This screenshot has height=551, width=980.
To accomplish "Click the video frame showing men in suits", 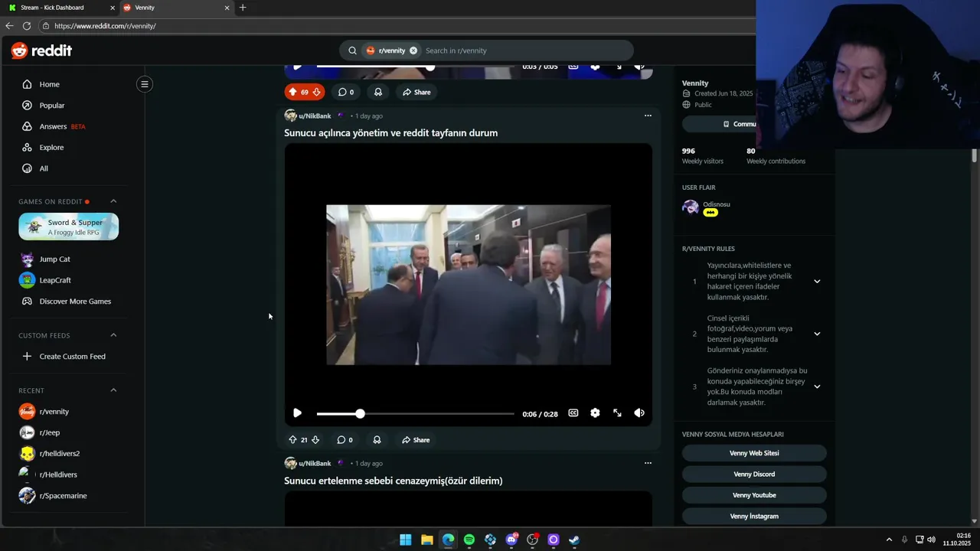I will pyautogui.click(x=469, y=285).
